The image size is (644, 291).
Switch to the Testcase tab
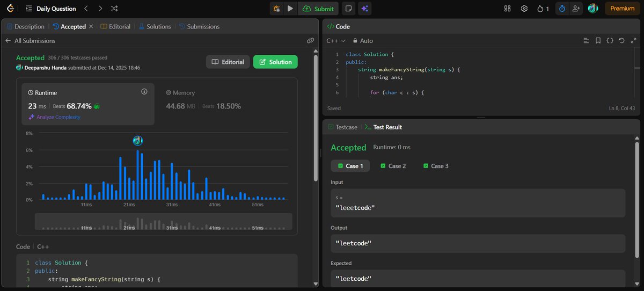(x=342, y=127)
